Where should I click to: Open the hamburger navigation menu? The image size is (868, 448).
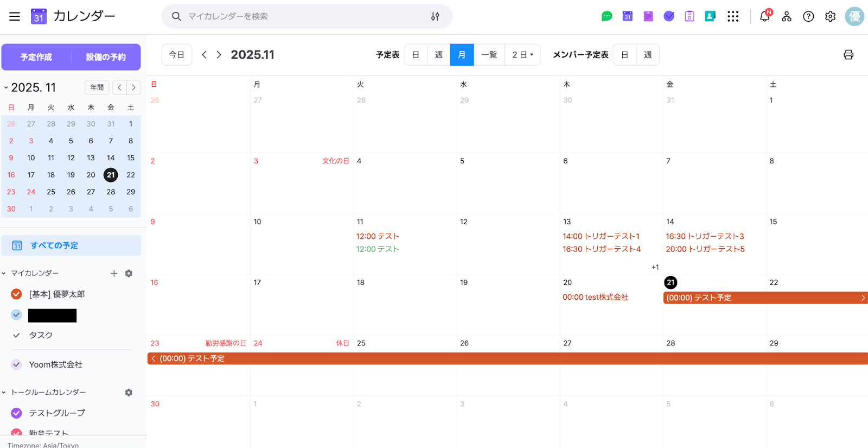pyautogui.click(x=15, y=16)
